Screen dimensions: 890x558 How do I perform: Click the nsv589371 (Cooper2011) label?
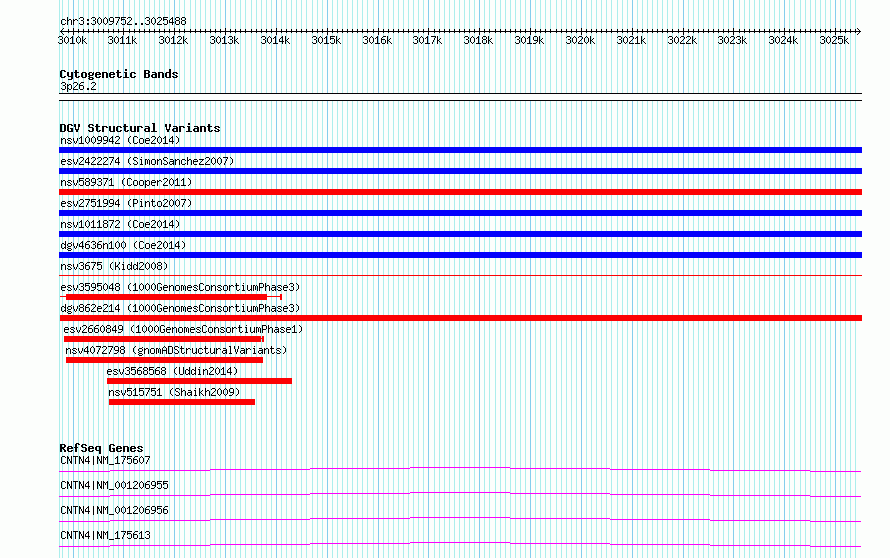tap(126, 182)
